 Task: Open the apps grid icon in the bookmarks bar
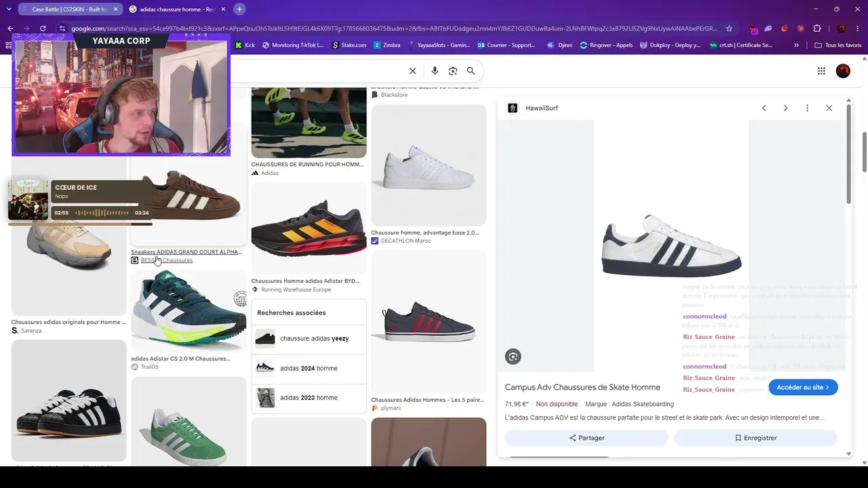pos(8,45)
